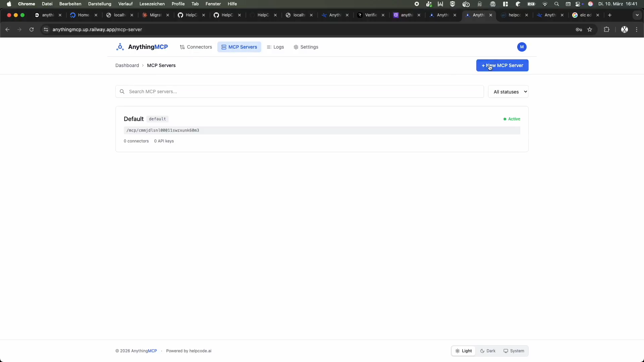Click the browser forward arrow
This screenshot has height=362, width=644.
point(19,29)
